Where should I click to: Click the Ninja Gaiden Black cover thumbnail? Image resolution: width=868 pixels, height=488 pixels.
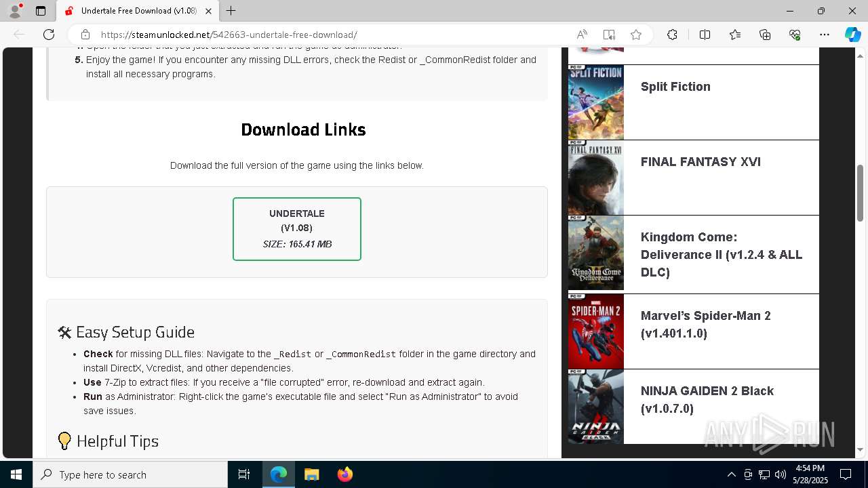(596, 407)
